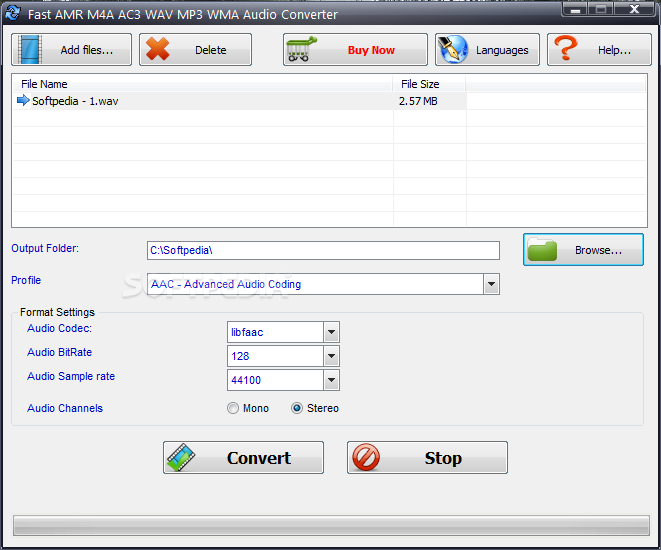The image size is (661, 550).
Task: Click the File Name column header
Action: pyautogui.click(x=202, y=84)
